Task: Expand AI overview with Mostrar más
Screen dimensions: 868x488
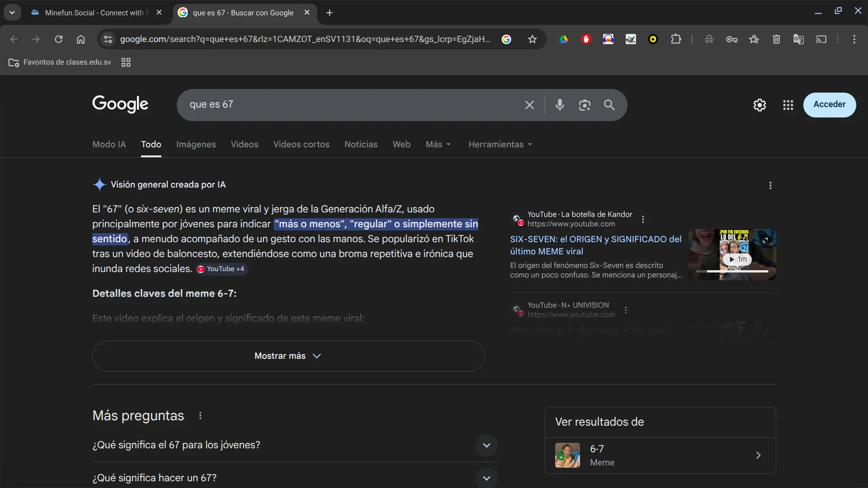Action: (x=288, y=356)
